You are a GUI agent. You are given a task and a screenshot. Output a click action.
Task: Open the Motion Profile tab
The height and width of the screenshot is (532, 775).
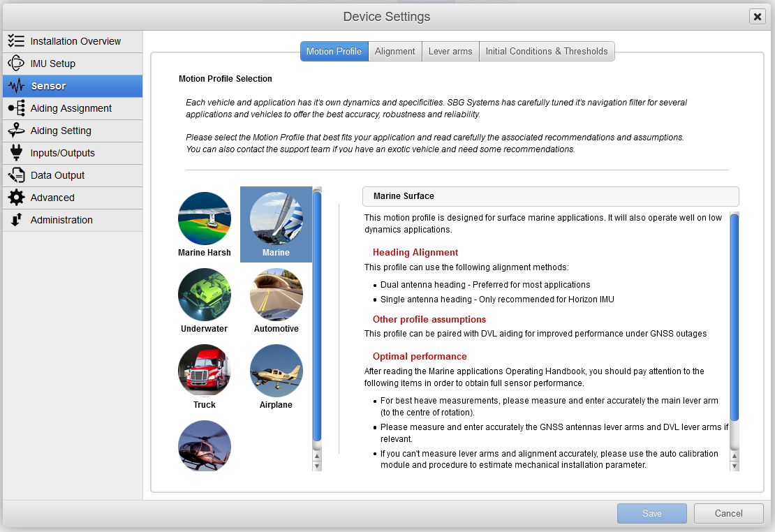[x=334, y=52]
